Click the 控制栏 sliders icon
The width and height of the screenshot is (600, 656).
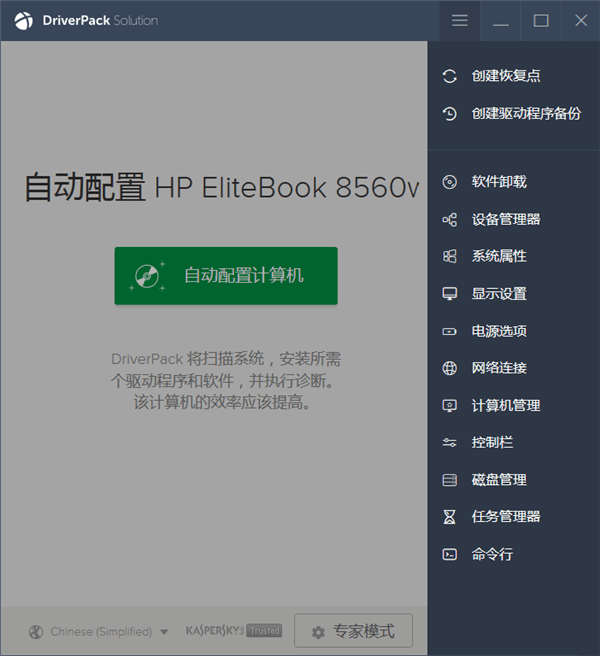click(449, 443)
